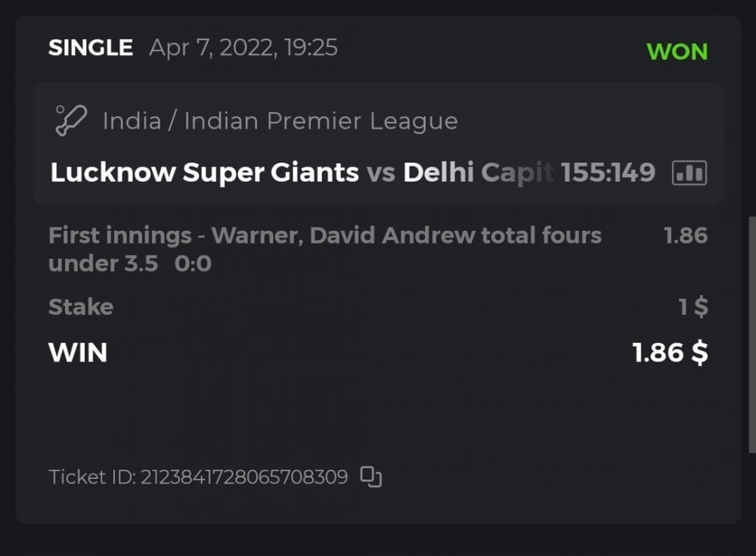Copy the ticket ID with the copy icon
This screenshot has height=556, width=756.
click(x=370, y=477)
